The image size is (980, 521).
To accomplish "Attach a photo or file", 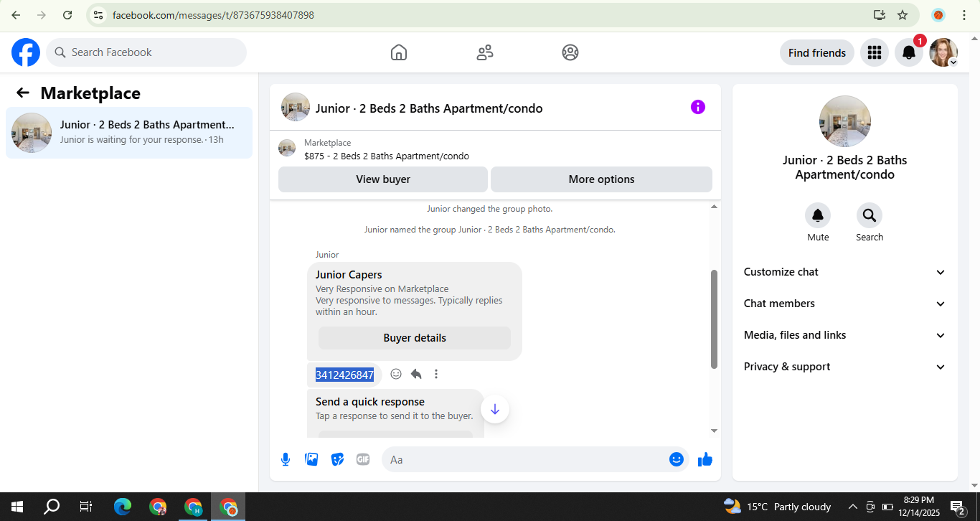I will click(311, 459).
